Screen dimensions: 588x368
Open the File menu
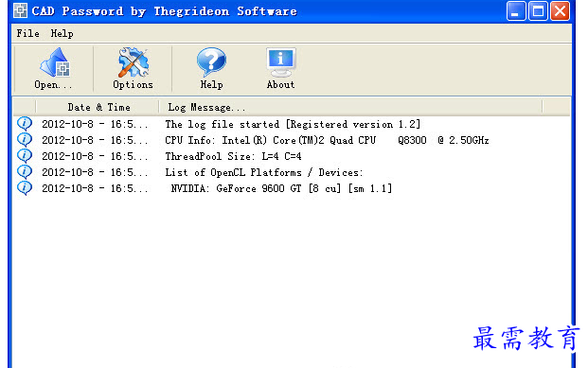pyautogui.click(x=27, y=33)
